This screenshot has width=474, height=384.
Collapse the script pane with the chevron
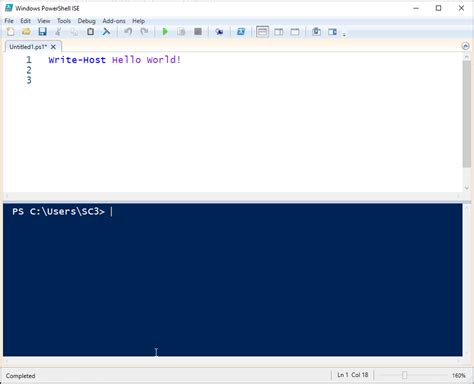point(466,46)
